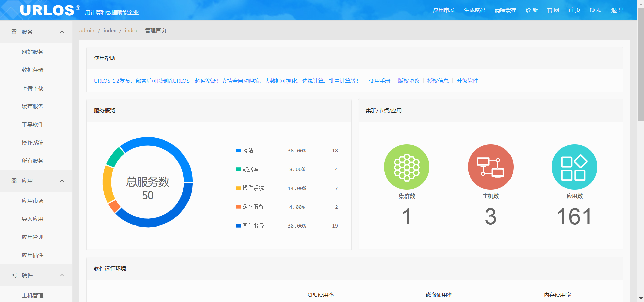Select 生成密码 in the top navigation
The width and height of the screenshot is (644, 302).
click(474, 10)
